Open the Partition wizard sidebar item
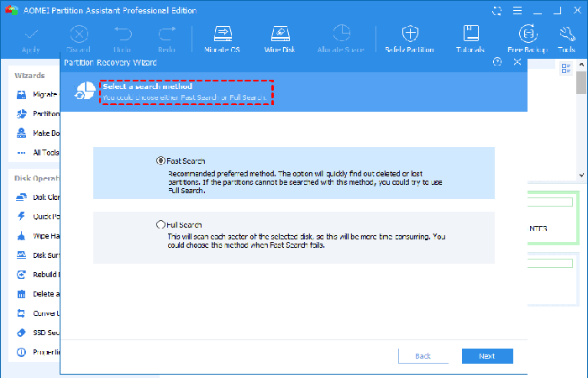This screenshot has height=378, width=588. 37,113
